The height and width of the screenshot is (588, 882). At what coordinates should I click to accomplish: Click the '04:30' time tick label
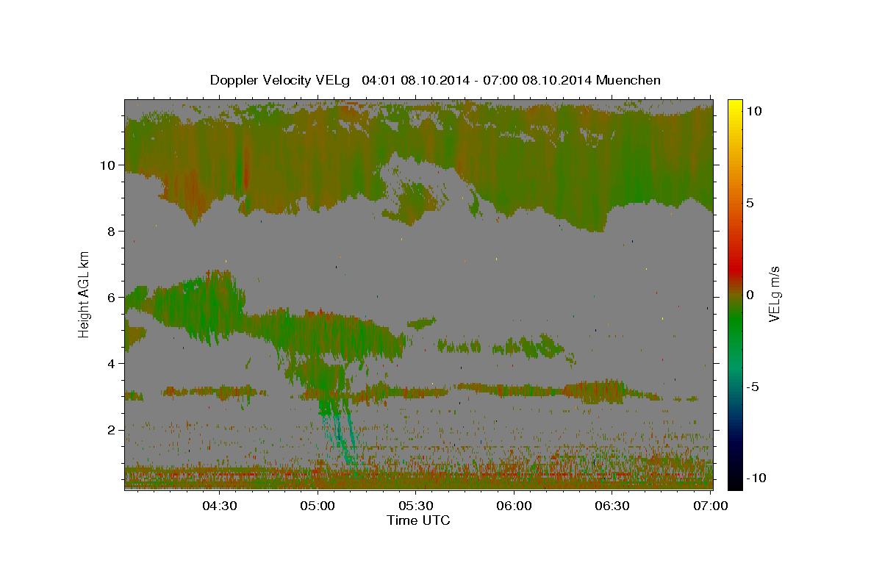(219, 506)
